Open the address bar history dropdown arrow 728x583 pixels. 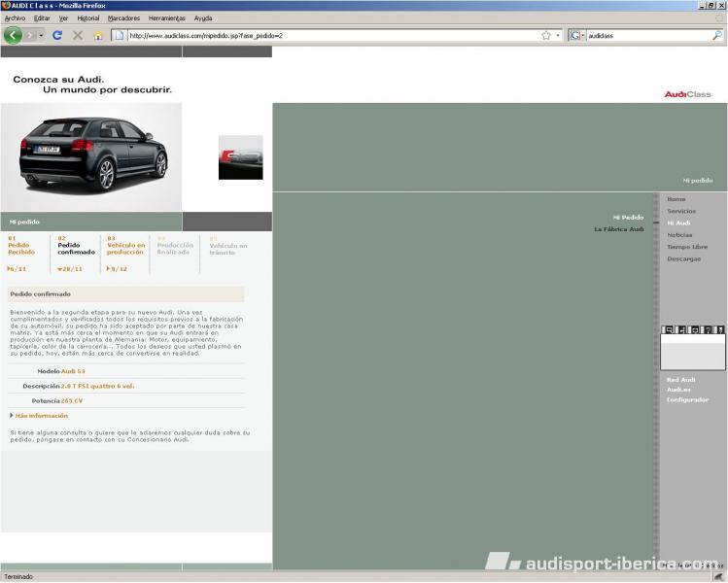558,35
